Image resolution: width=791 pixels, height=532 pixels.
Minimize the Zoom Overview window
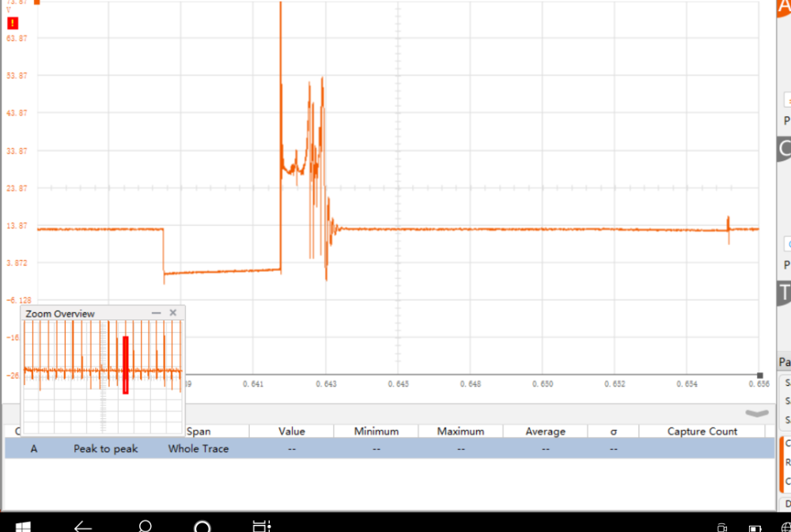(156, 313)
